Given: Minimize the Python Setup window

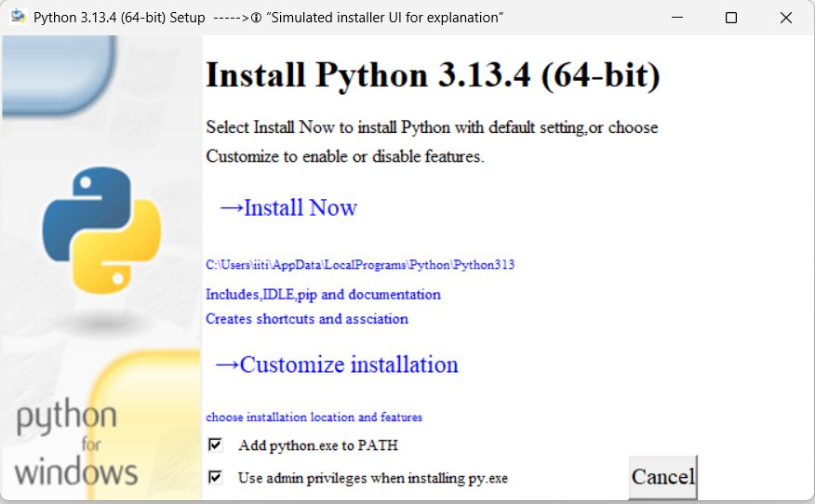Looking at the screenshot, I should tap(676, 18).
